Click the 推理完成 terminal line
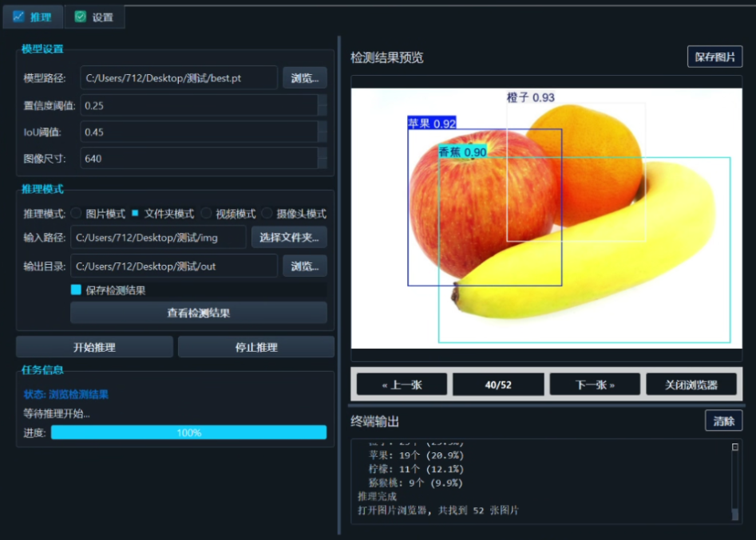Screen dimensions: 756x540 pyautogui.click(x=377, y=497)
